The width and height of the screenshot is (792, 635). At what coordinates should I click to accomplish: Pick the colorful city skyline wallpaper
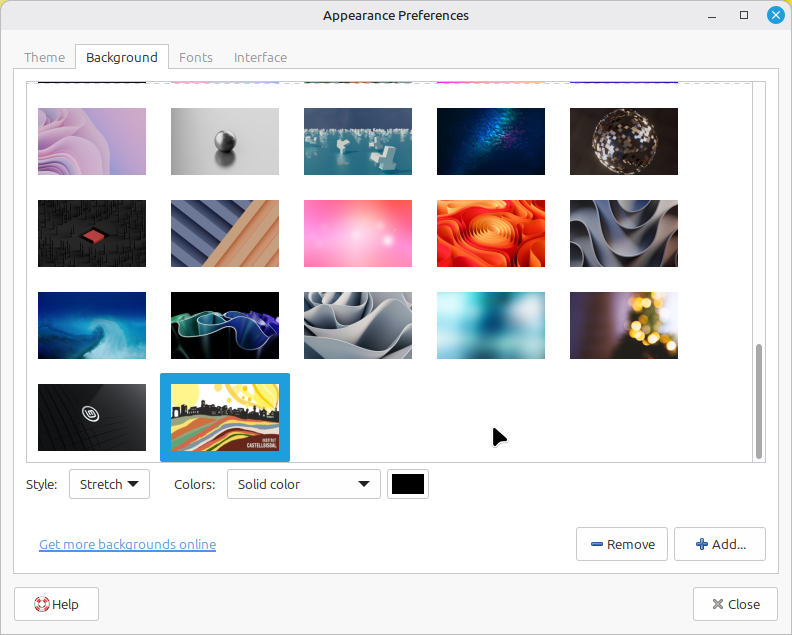tap(225, 417)
